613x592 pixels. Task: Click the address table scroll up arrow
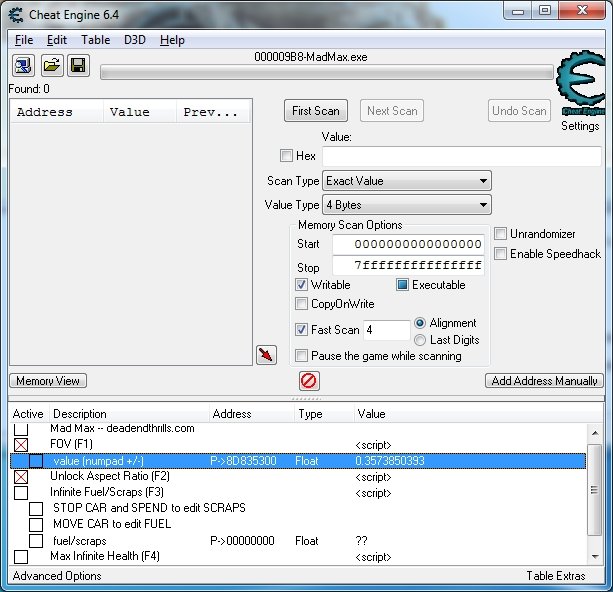(594, 432)
